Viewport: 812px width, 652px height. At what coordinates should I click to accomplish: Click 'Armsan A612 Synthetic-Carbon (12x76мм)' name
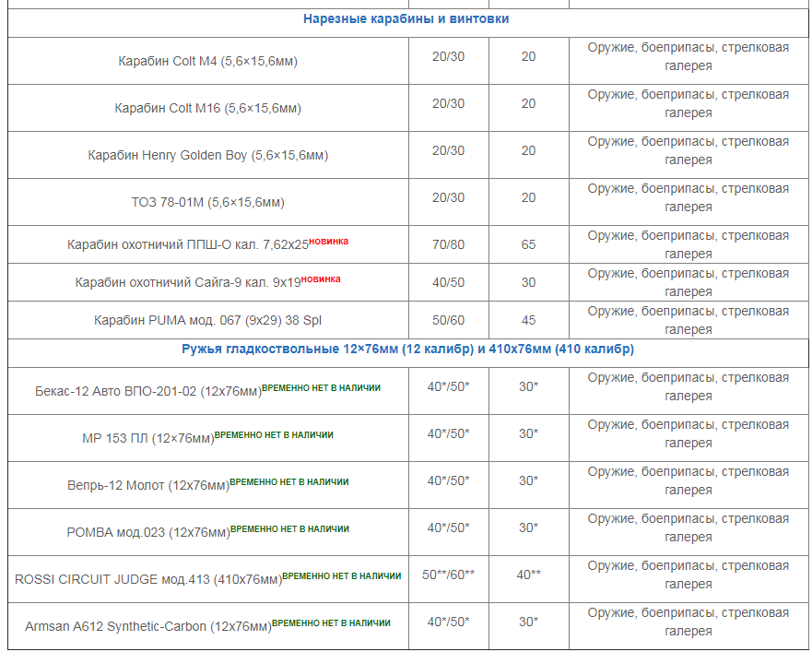click(148, 626)
